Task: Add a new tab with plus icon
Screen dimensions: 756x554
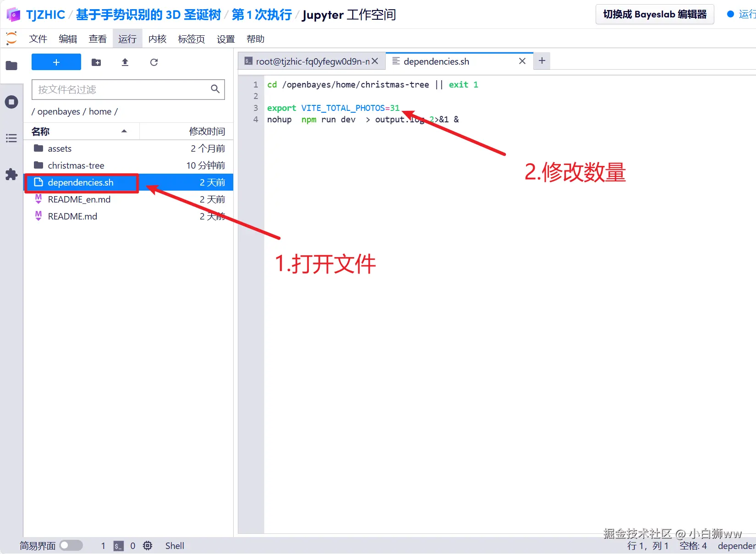Action: 542,61
